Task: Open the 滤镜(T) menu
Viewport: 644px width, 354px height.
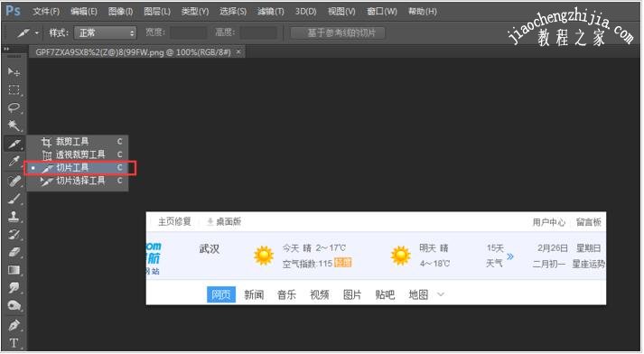Action: click(x=271, y=12)
